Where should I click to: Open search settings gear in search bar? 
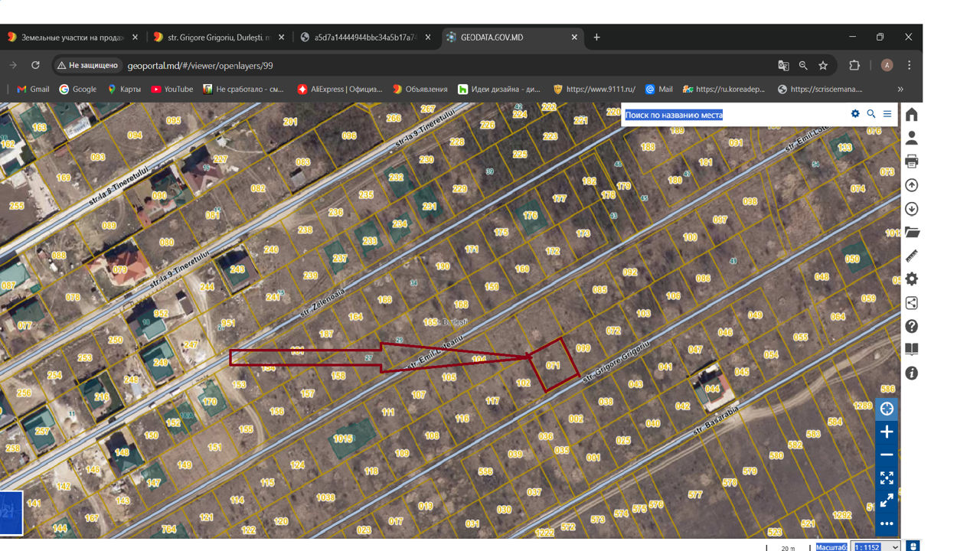[x=855, y=114]
